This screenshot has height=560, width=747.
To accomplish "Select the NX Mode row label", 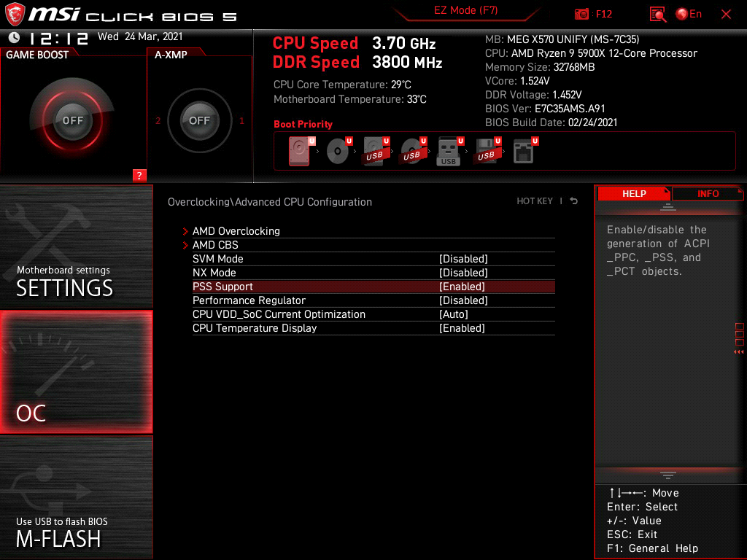I will [214, 273].
